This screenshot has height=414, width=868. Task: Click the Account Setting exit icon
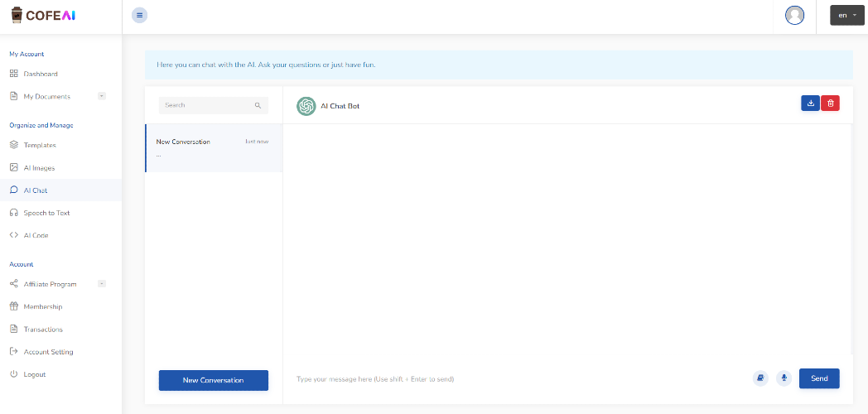[x=14, y=351]
